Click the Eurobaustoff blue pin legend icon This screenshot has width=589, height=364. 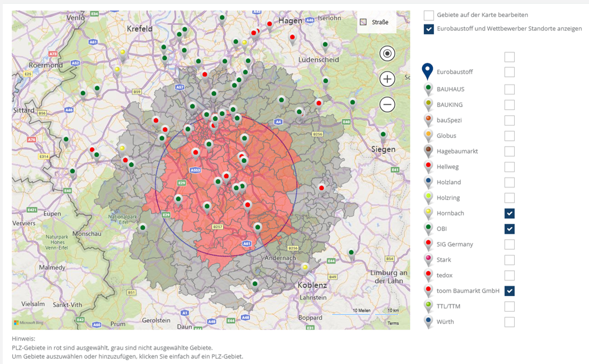coord(428,71)
